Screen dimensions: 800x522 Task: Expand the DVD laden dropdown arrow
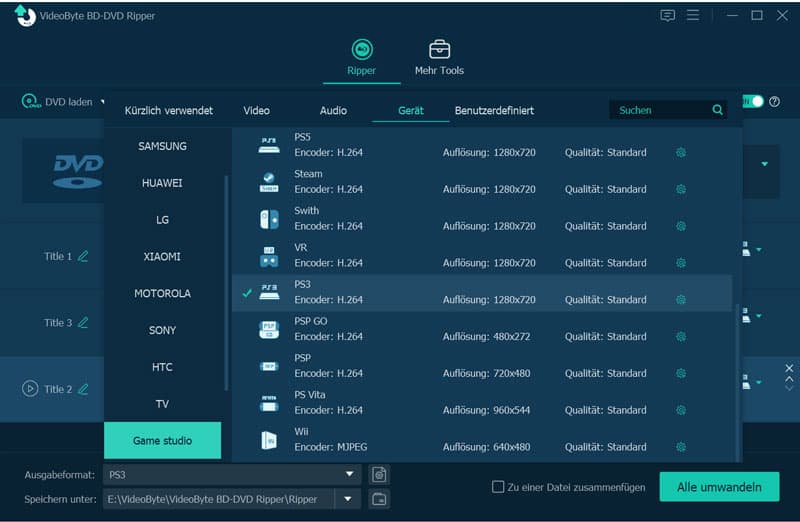(103, 102)
